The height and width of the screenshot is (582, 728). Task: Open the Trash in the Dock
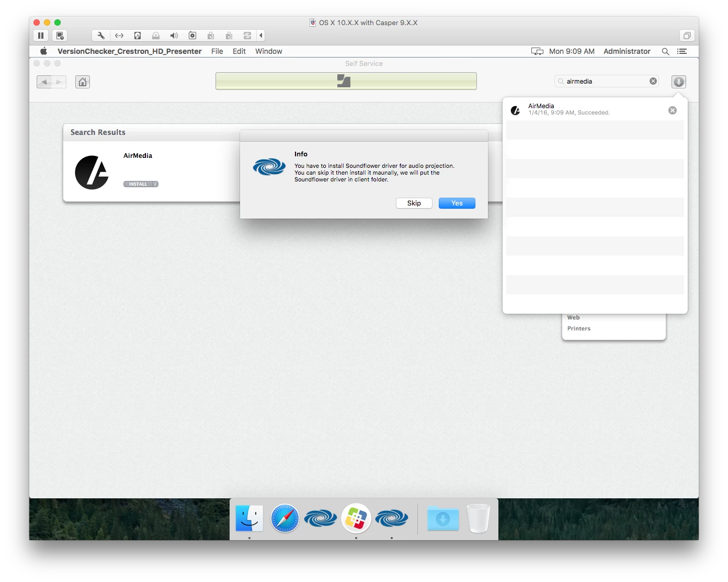tap(479, 518)
